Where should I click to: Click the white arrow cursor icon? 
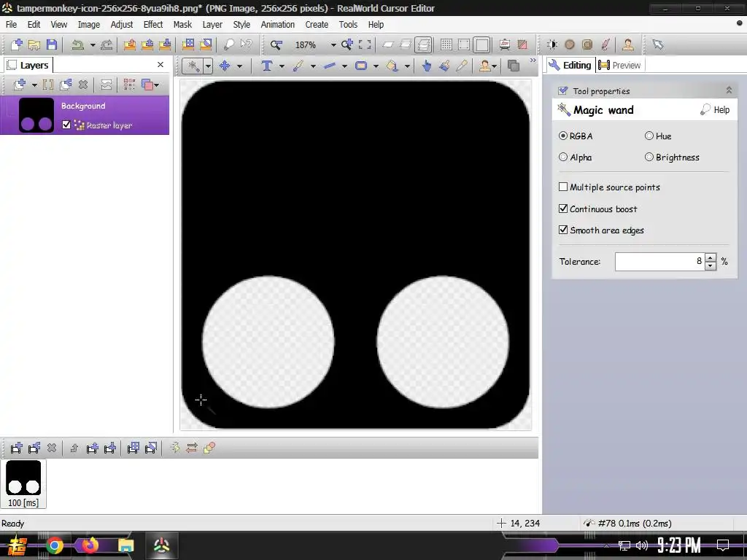click(x=658, y=44)
